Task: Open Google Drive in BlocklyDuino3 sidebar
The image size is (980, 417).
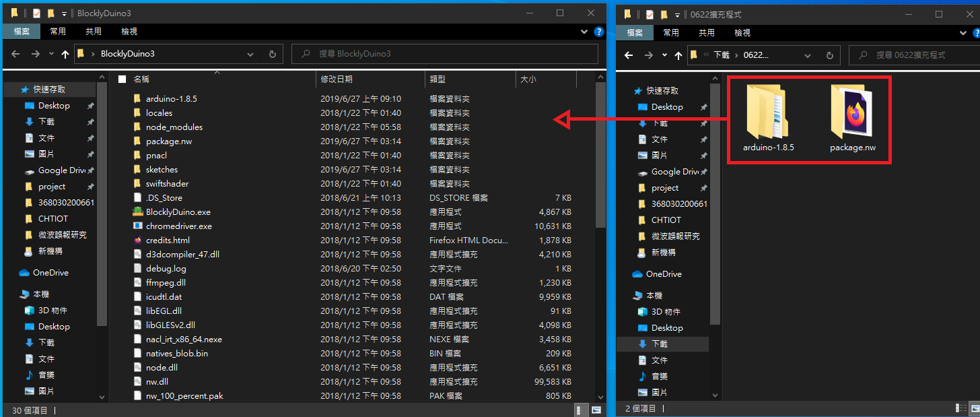Action: [62, 170]
